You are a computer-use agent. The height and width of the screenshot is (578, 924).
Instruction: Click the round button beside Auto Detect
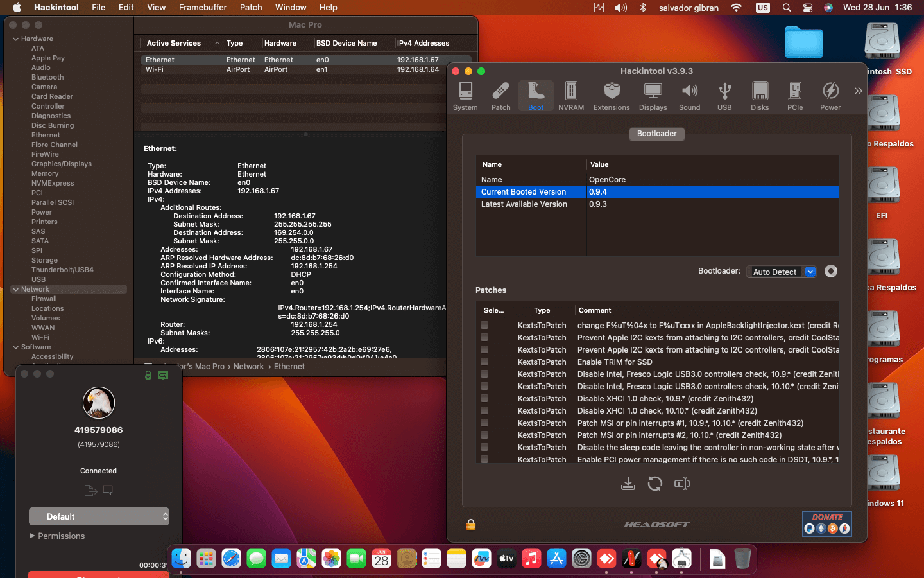[831, 271]
